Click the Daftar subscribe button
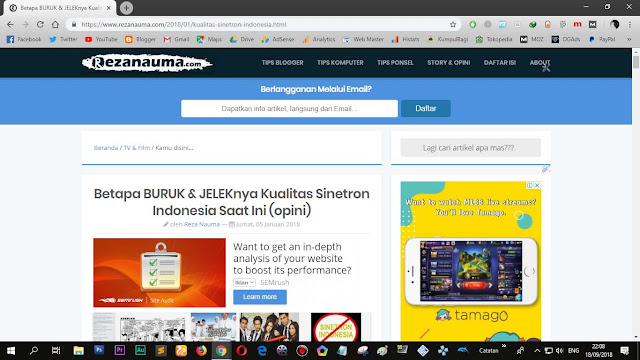Image resolution: width=640 pixels, height=360 pixels. coord(426,109)
